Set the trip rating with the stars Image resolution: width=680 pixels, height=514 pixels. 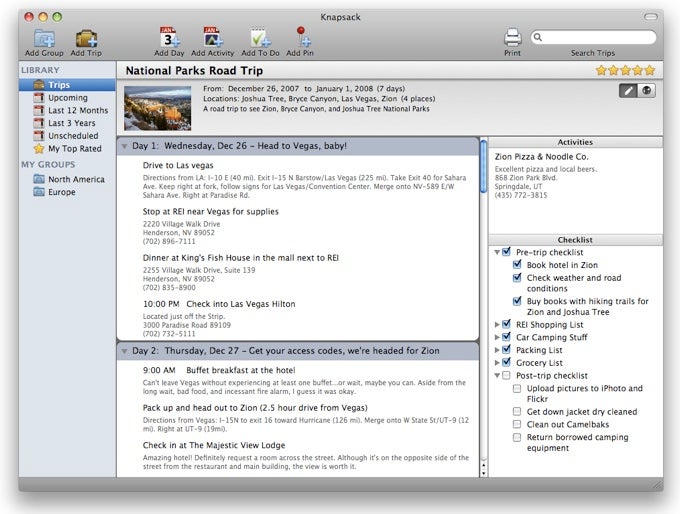[x=625, y=70]
